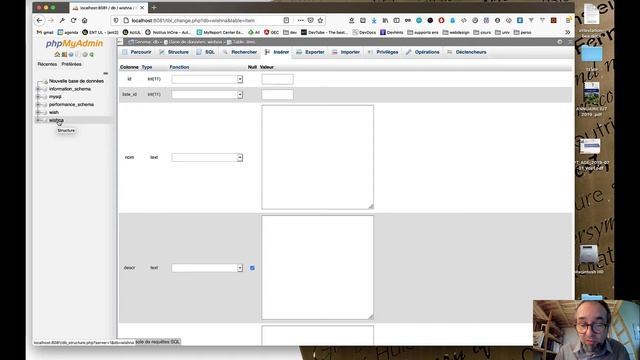Click the red Opera-style extension icon

click(441, 20)
